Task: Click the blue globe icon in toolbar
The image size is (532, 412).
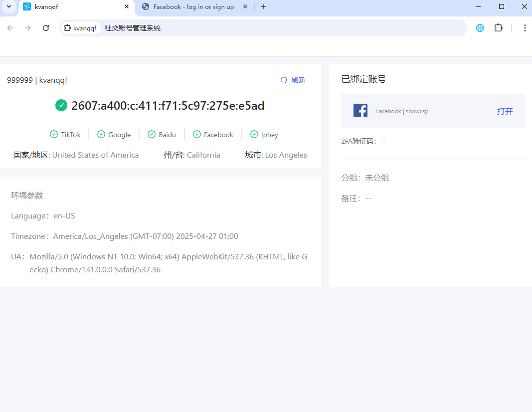Action: click(x=480, y=28)
